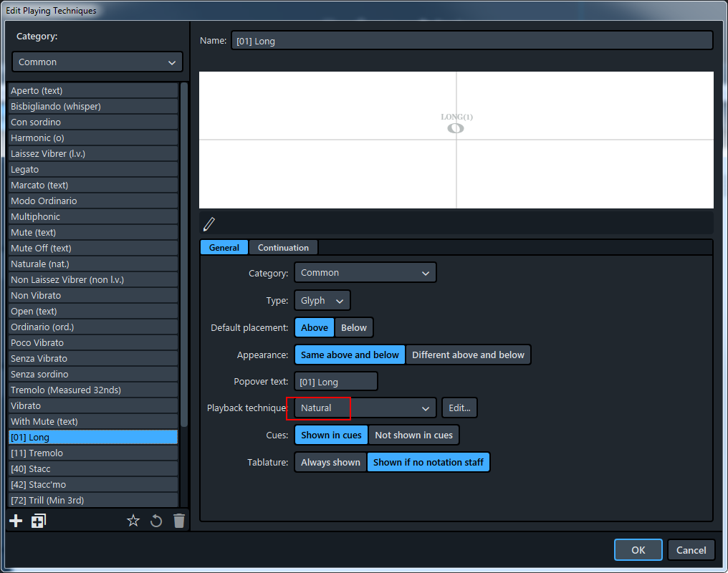This screenshot has height=573, width=728.
Task: Select Shown in cues option
Action: click(x=331, y=435)
